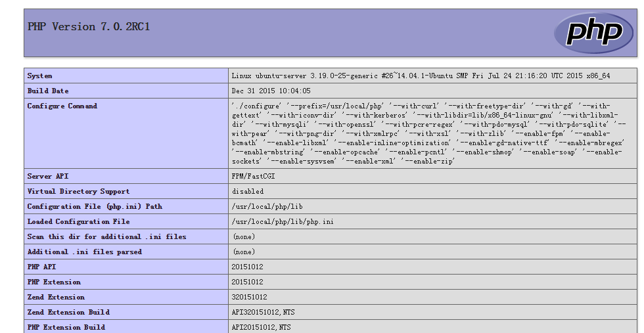Click the Zend Extension value 320151012

click(249, 298)
